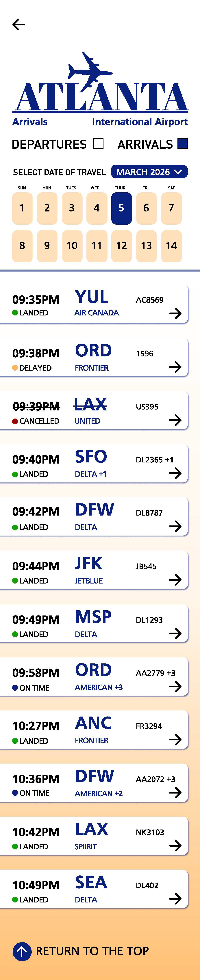This screenshot has width=200, height=980.
Task: Select date 6 Friday in calendar
Action: click(x=146, y=208)
